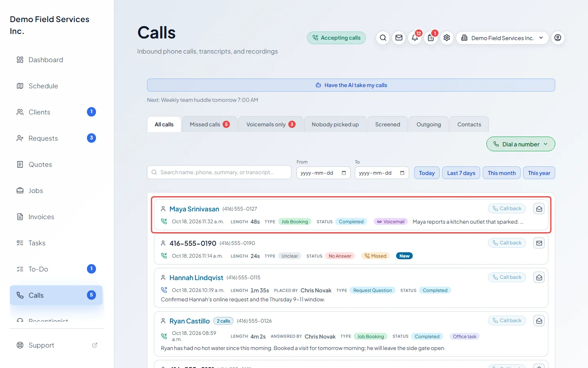The image size is (588, 368).
Task: Switch to the Voicemails only tab
Action: tap(271, 124)
